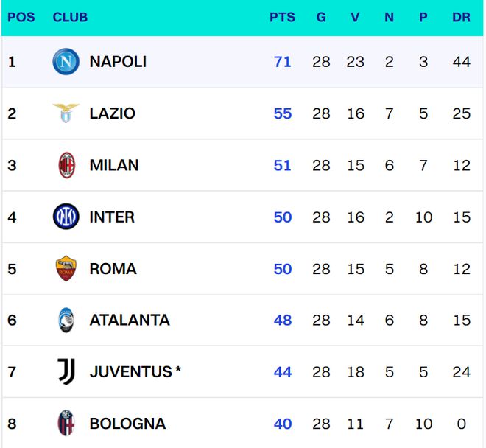Click the Inter club logo
Viewport: 486px width, 448px height.
(66, 217)
